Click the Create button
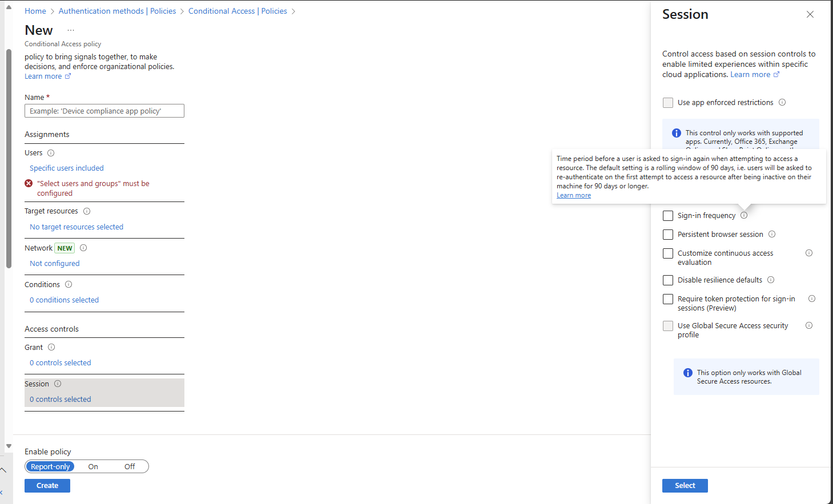The image size is (833, 504). click(x=47, y=485)
